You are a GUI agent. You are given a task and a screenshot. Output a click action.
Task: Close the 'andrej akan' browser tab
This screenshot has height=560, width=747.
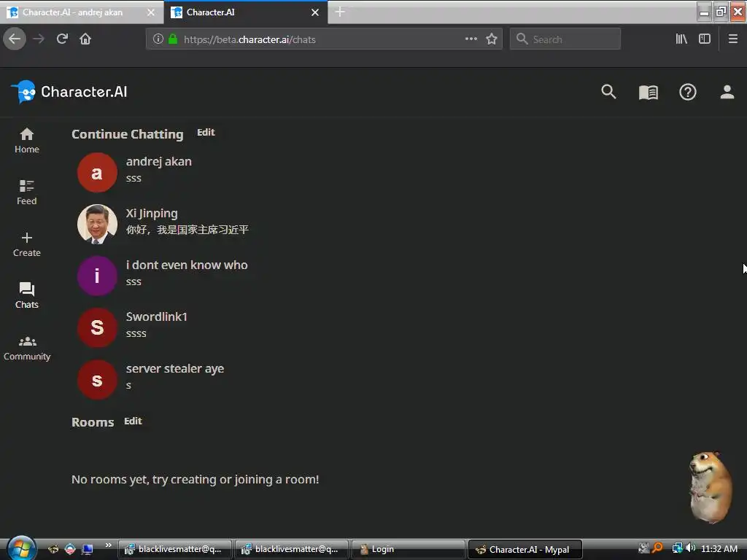coord(151,12)
